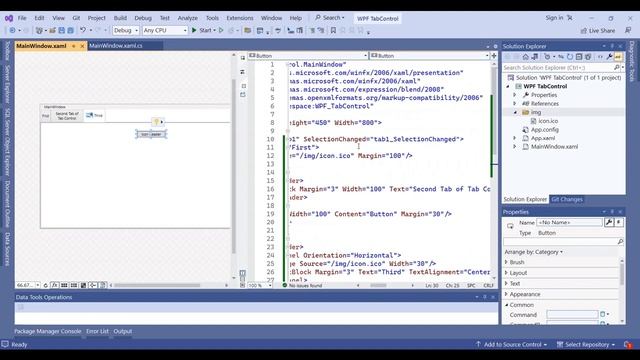
Task: Toggle snap grid button in designer bar
Action: click(x=64, y=285)
